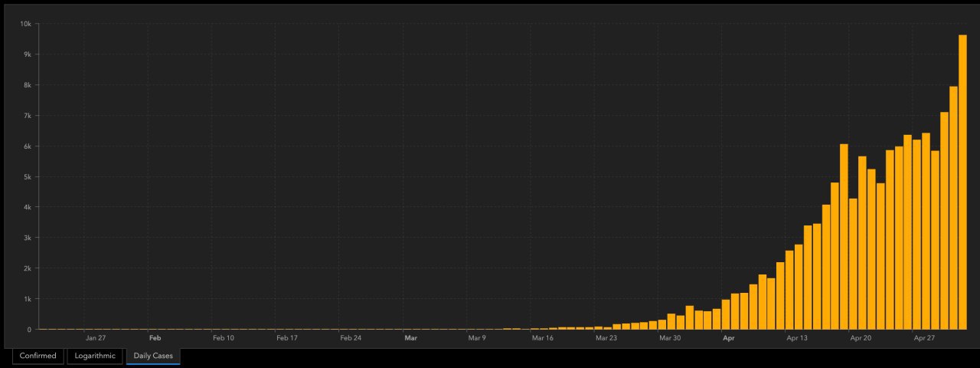Click the 6k y-axis label

tap(27, 146)
